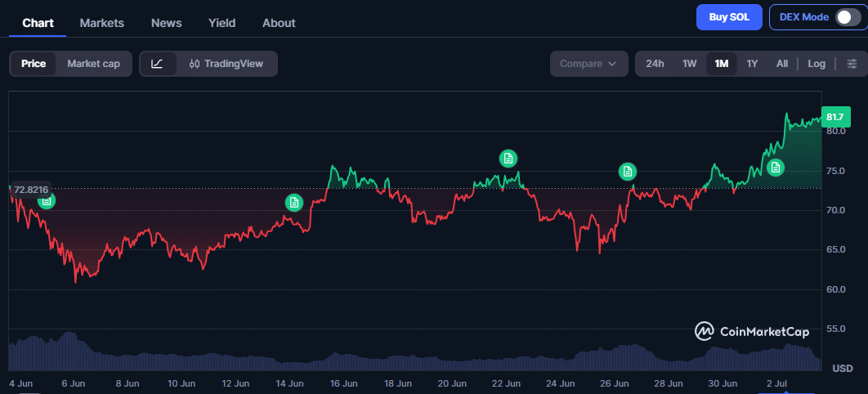Viewport: 868px width, 394px height.
Task: Set range to All
Action: [x=781, y=64]
